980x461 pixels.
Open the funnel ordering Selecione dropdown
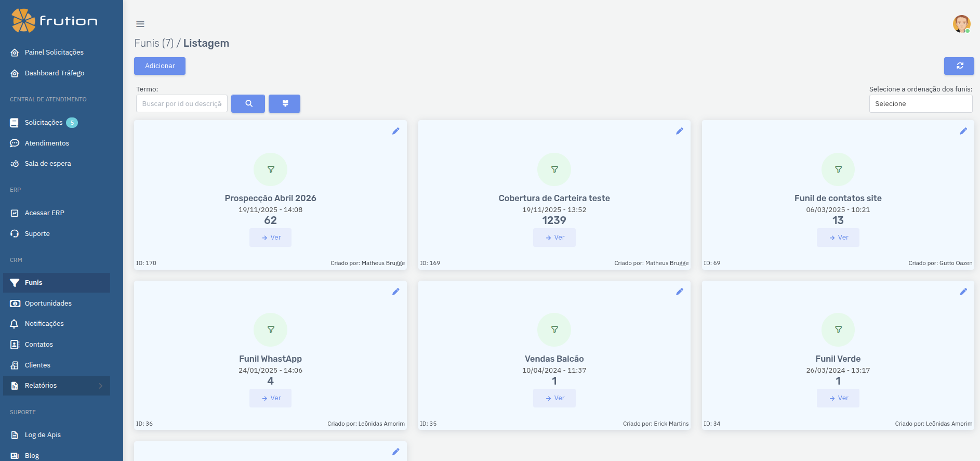click(921, 103)
